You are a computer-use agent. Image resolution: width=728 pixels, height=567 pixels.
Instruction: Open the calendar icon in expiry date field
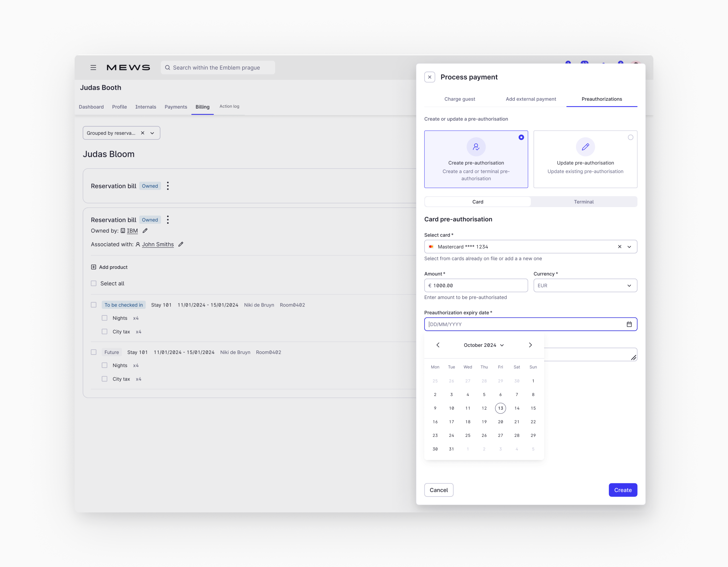pyautogui.click(x=629, y=324)
